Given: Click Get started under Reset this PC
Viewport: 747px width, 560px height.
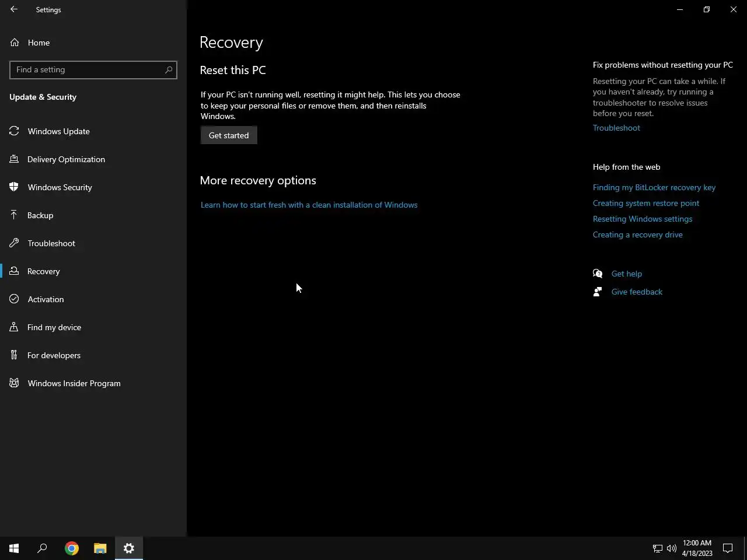Looking at the screenshot, I should [x=229, y=135].
